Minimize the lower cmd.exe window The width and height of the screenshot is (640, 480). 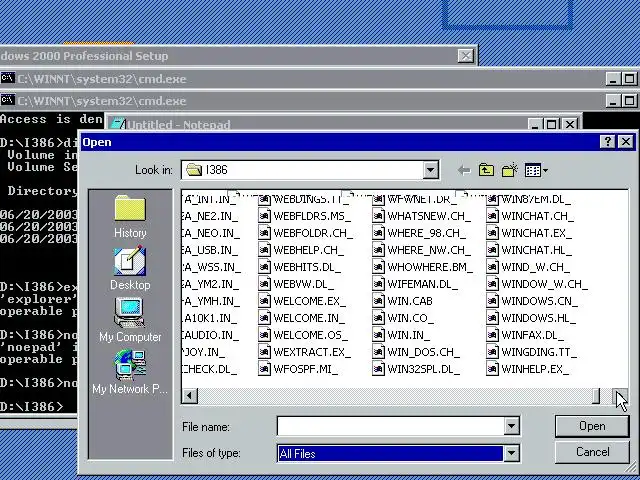coord(613,100)
